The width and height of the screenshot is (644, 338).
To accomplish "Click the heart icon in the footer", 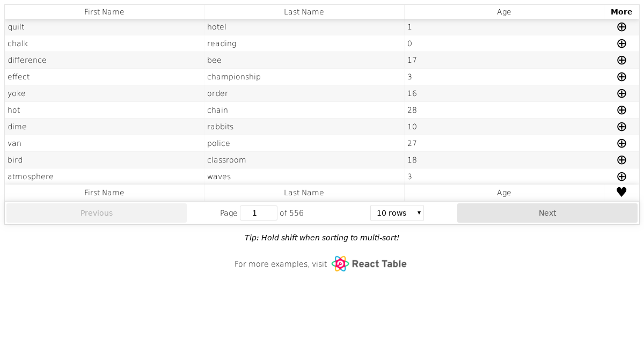I will click(x=621, y=192).
